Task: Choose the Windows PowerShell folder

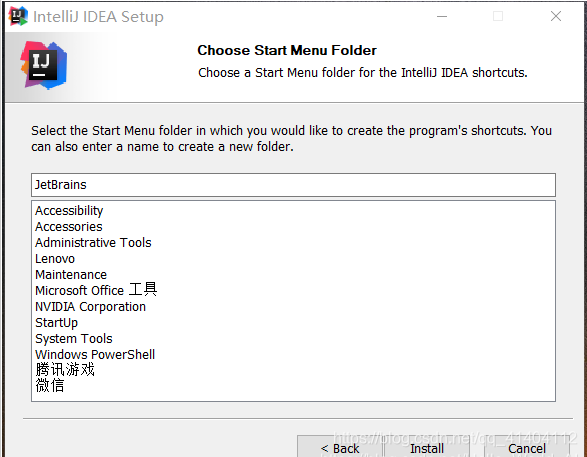Action: coord(95,354)
